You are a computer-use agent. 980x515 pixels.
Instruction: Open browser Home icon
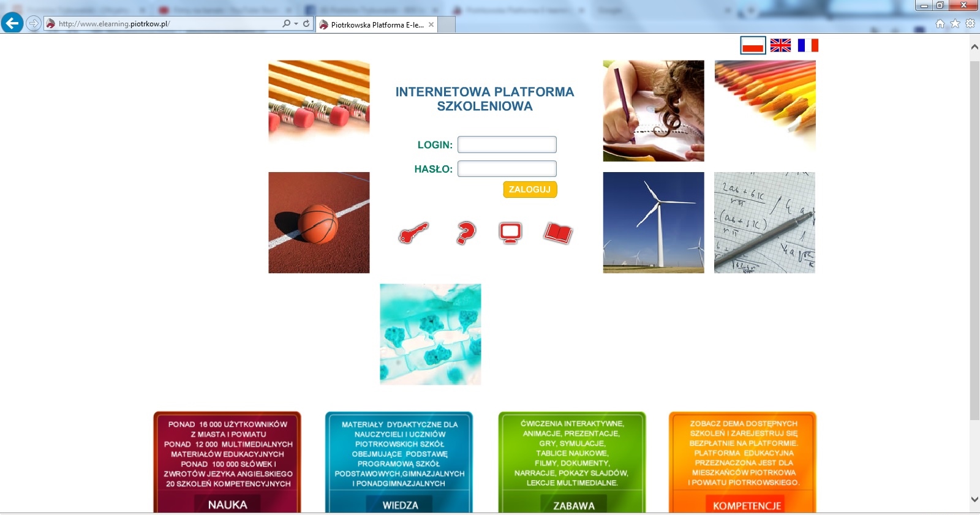(x=940, y=24)
